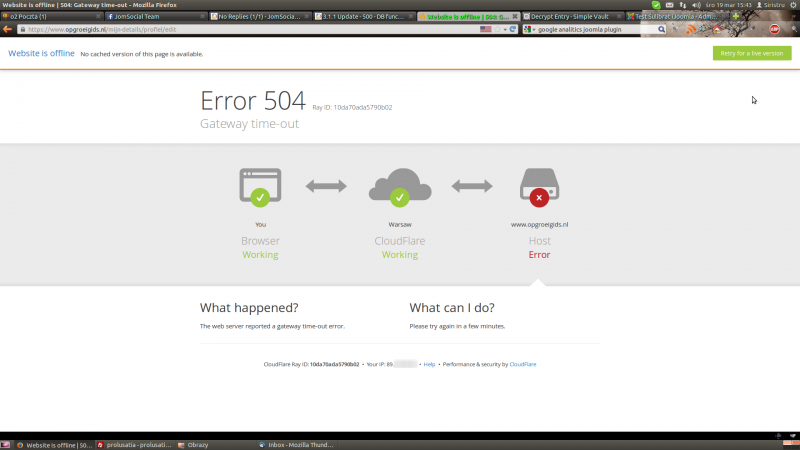Viewport: 800px width, 450px height.
Task: Click in the Google search input field
Action: (596, 30)
